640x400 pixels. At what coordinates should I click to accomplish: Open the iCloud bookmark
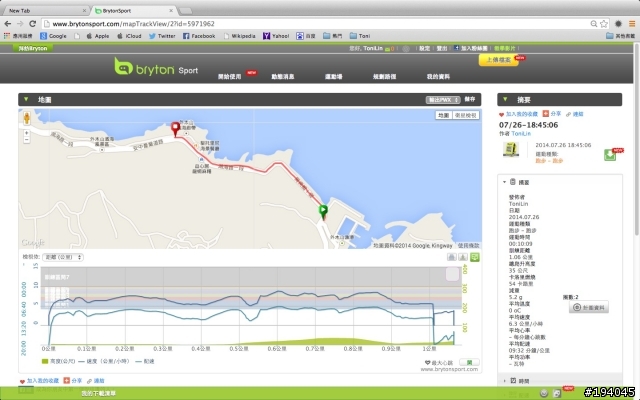[129, 36]
